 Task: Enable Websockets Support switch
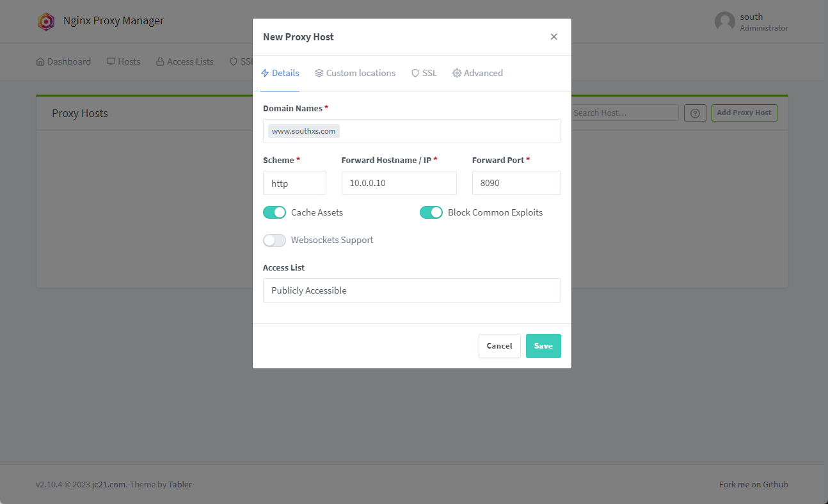[275, 240]
